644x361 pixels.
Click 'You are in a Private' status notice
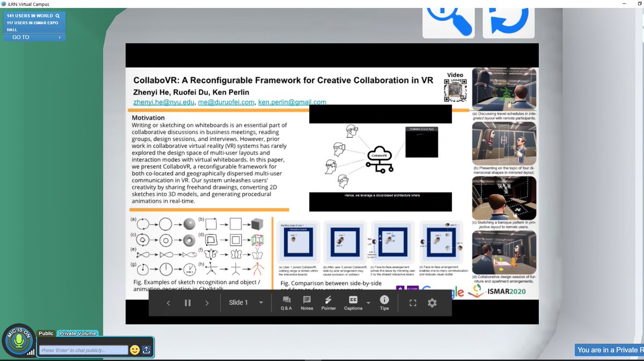tap(609, 350)
